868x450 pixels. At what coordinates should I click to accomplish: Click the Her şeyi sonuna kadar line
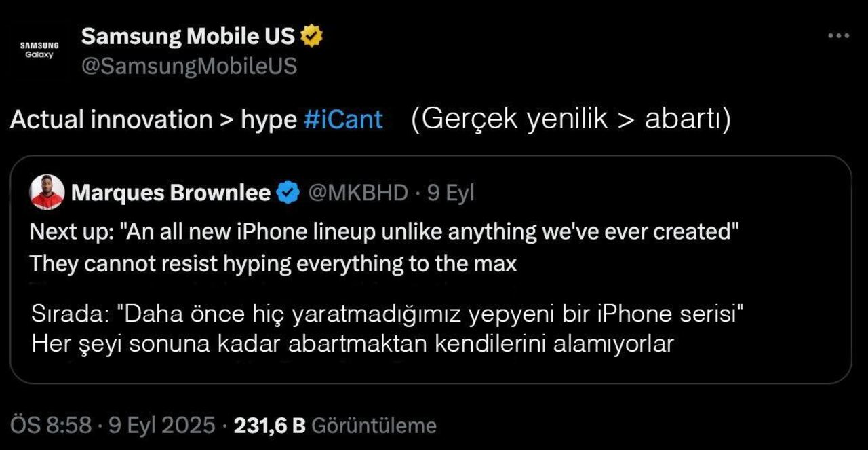click(x=353, y=344)
